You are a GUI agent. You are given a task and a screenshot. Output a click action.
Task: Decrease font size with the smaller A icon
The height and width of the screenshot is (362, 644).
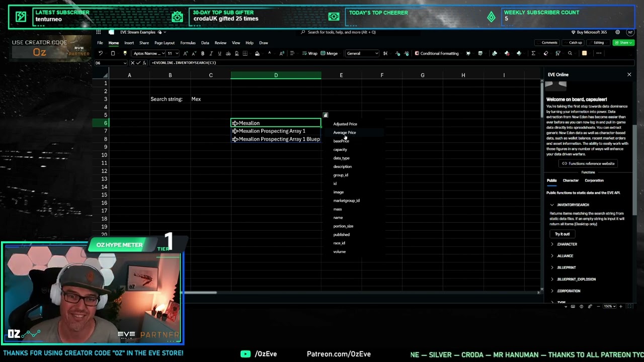(x=194, y=53)
